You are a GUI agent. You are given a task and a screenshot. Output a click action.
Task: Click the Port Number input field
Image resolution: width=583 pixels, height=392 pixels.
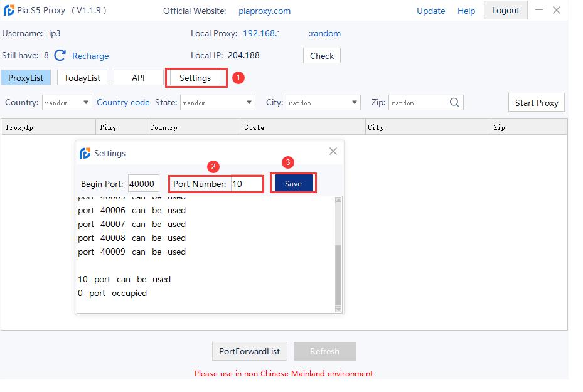point(247,184)
